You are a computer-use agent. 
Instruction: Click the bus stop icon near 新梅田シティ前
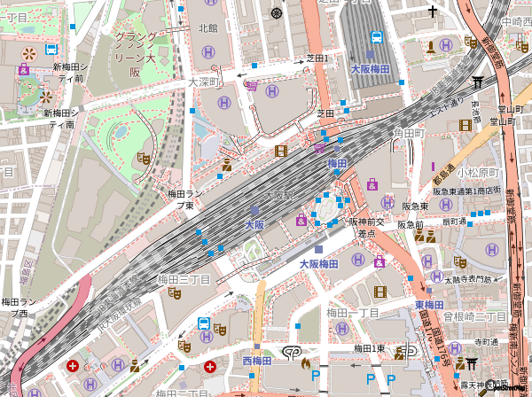[x=51, y=50]
